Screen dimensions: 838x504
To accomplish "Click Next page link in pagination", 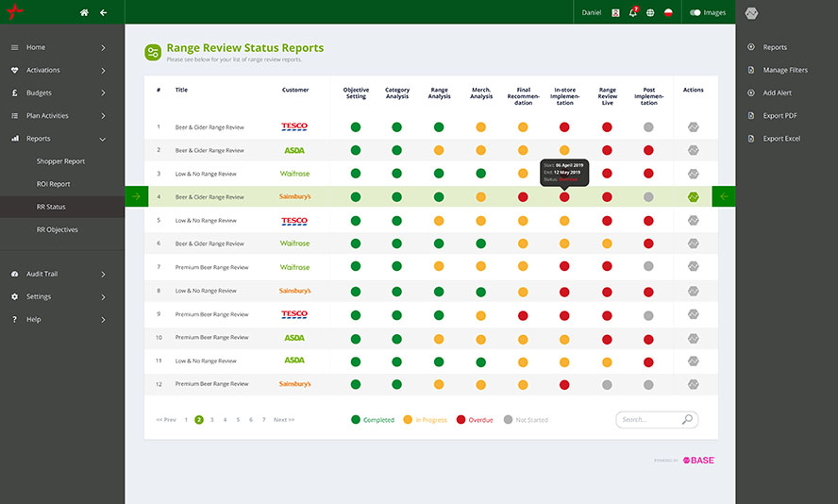I will 283,419.
